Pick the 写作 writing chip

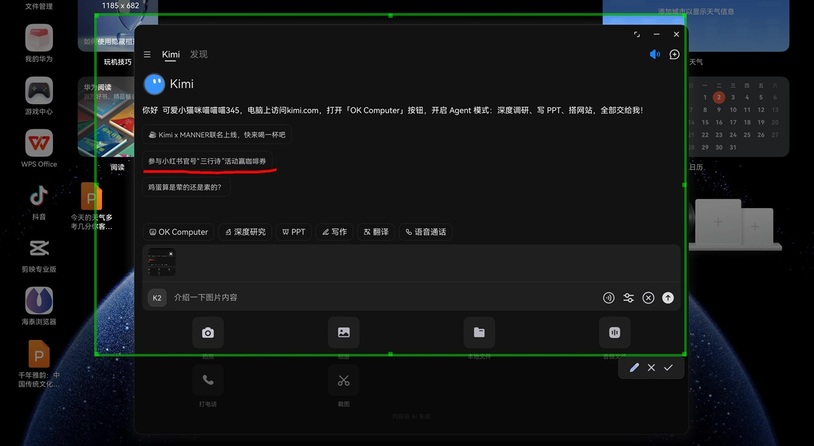[x=334, y=232]
